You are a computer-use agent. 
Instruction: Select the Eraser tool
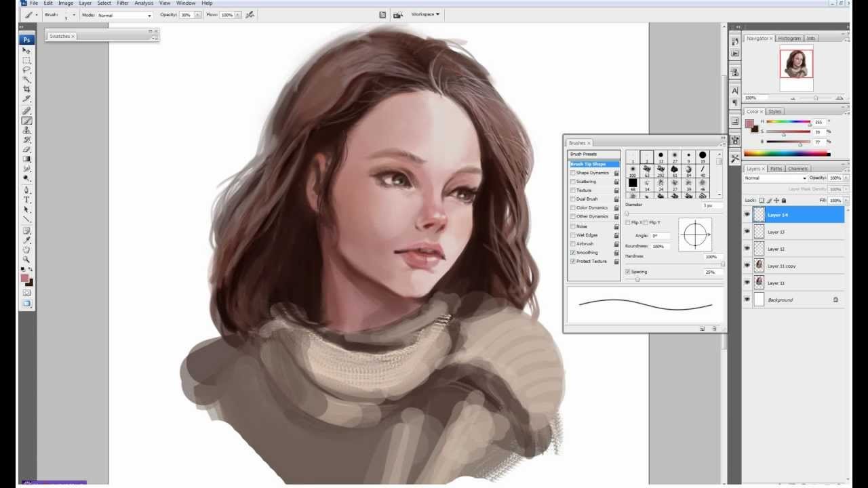click(x=26, y=149)
